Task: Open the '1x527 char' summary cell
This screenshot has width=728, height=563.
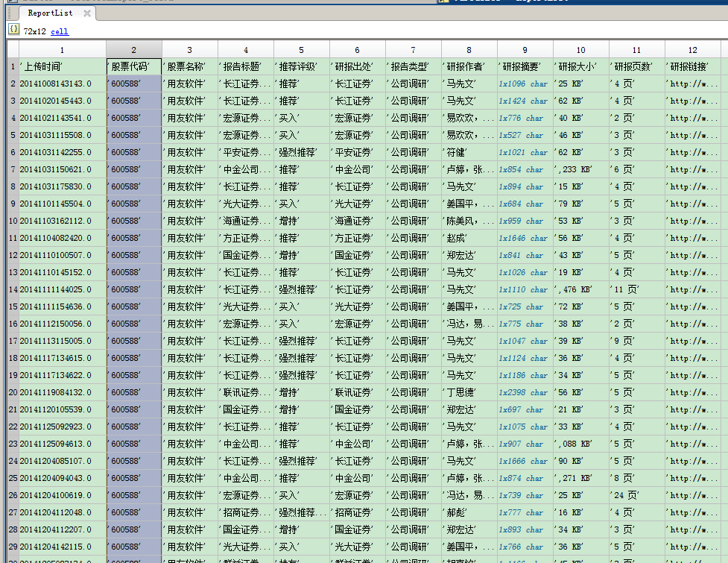Action: [x=525, y=135]
